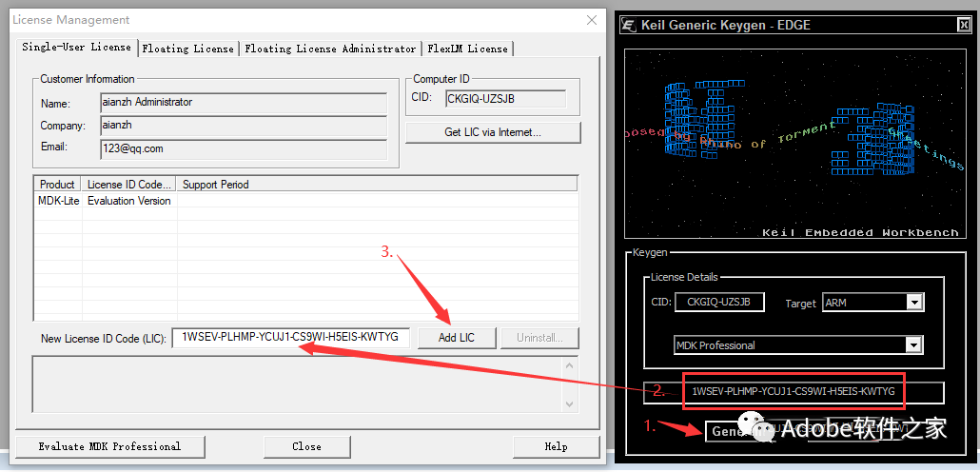
Task: Open the Floating License tab
Action: coord(187,49)
